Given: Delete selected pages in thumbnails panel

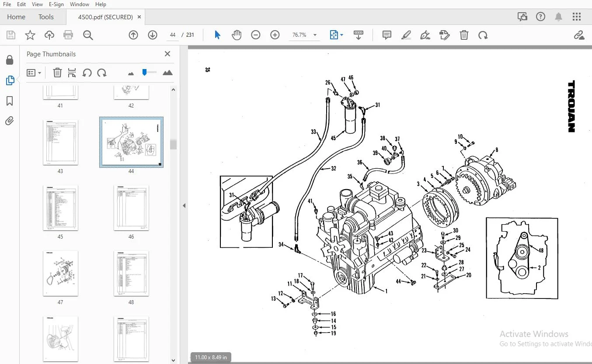Looking at the screenshot, I should 57,73.
